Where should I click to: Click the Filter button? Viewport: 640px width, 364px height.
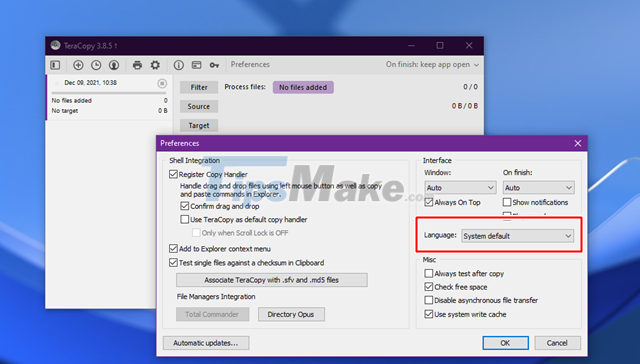(199, 87)
